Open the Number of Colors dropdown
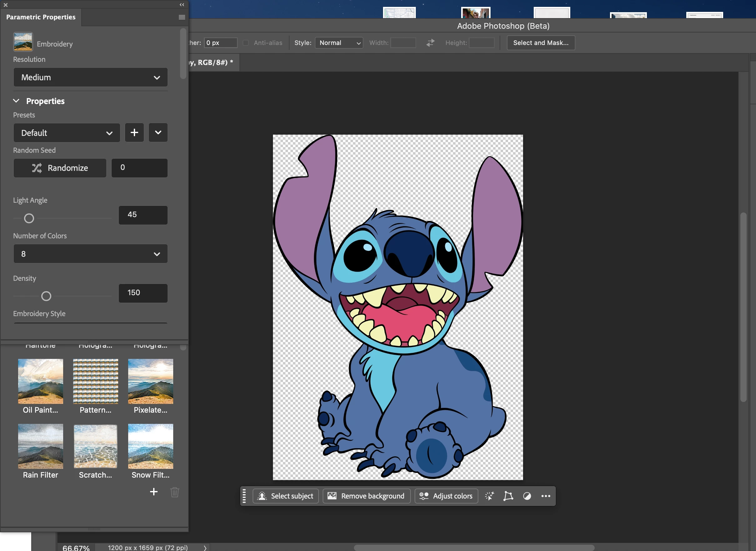 (x=90, y=254)
